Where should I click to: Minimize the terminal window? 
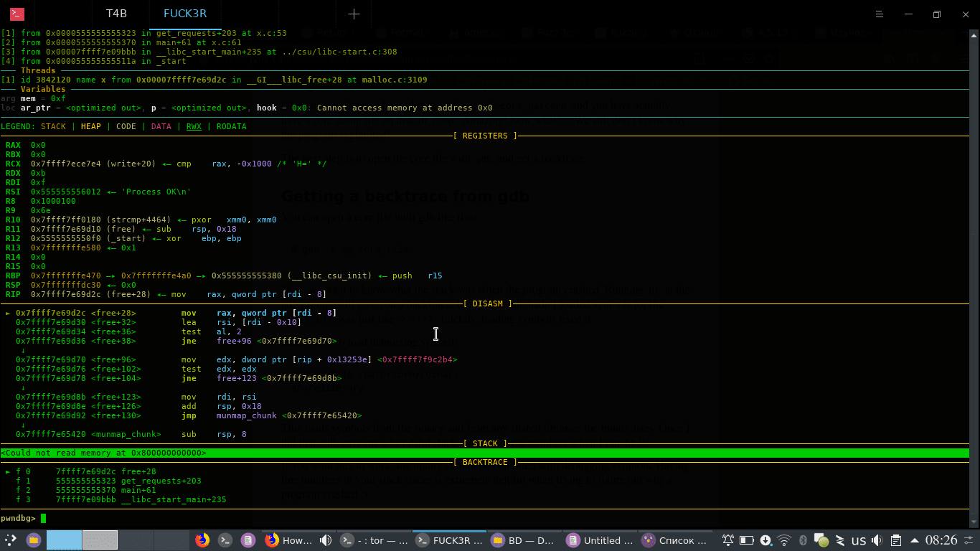[908, 14]
